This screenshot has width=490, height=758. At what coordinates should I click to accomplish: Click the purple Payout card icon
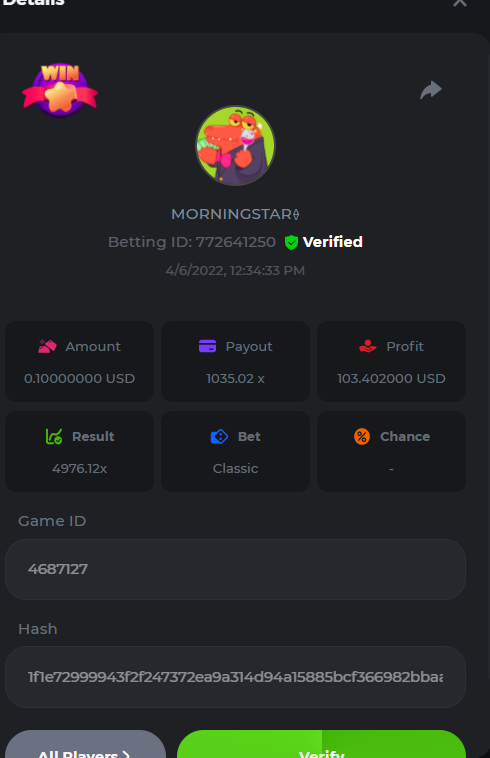(207, 346)
